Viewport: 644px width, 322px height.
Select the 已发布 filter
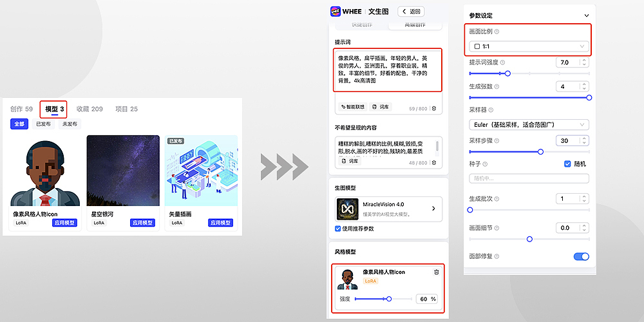tap(44, 124)
